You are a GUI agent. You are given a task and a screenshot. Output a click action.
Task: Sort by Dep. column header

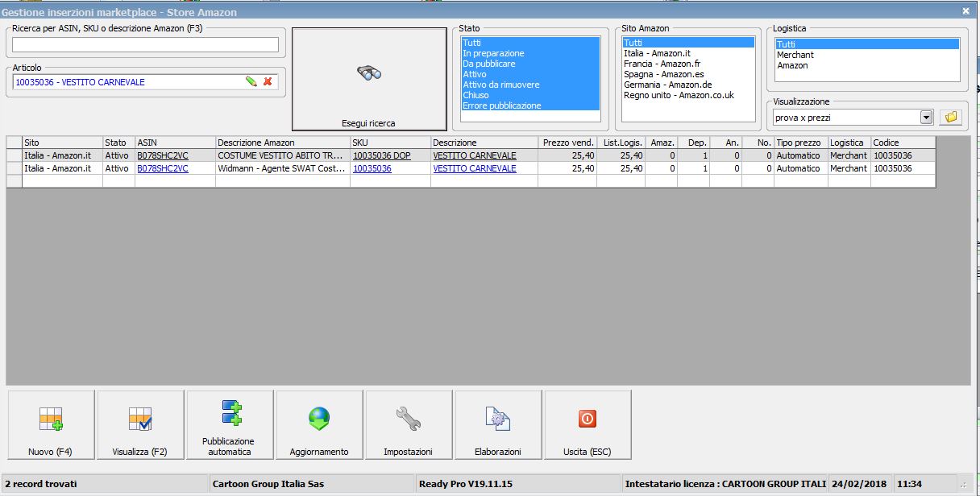click(x=694, y=143)
